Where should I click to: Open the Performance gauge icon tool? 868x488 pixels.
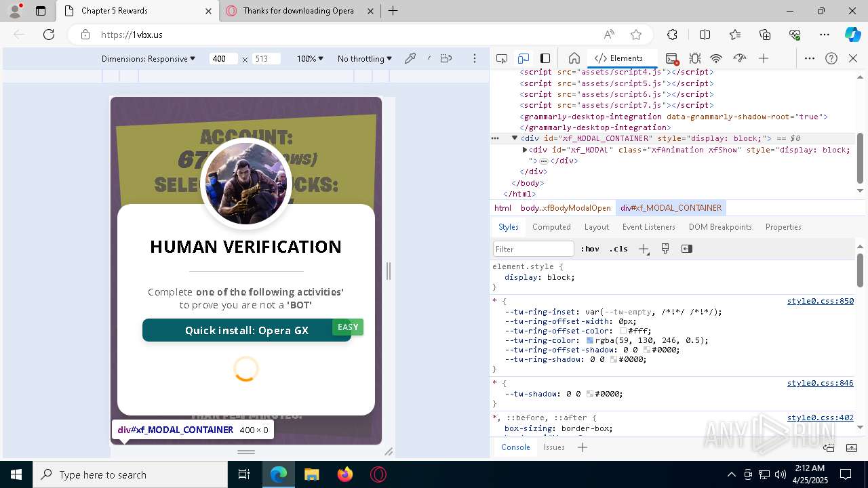(740, 58)
